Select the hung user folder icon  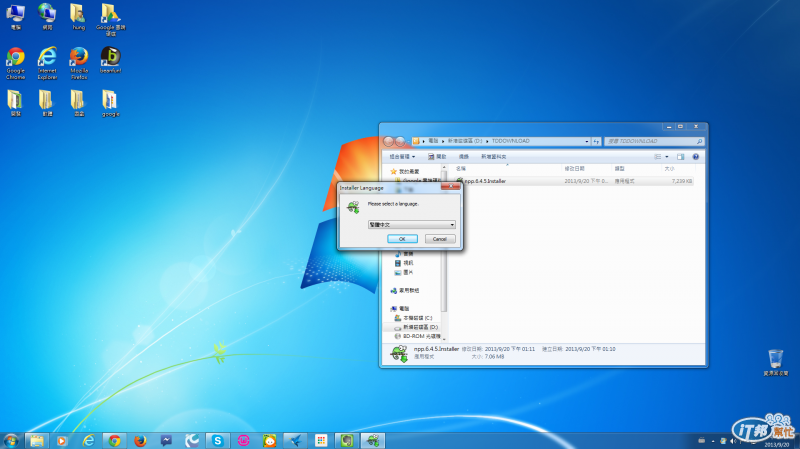(79, 17)
